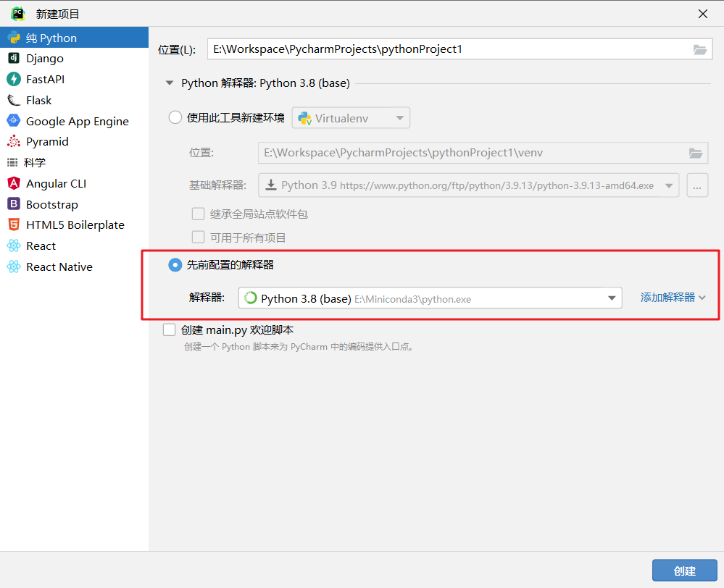Toggle 可用于所有项目 checkbox

point(198,238)
